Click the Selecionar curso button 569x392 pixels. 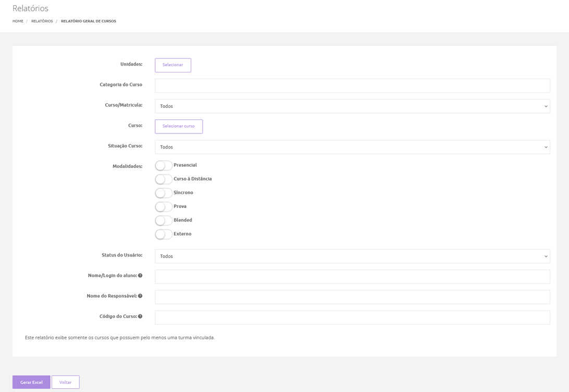(179, 127)
